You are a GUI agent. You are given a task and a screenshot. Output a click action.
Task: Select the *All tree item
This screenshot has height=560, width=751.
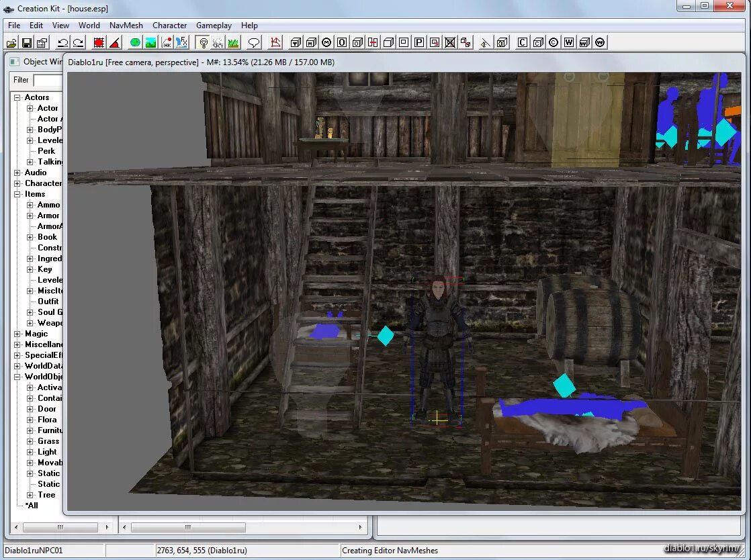click(x=31, y=506)
